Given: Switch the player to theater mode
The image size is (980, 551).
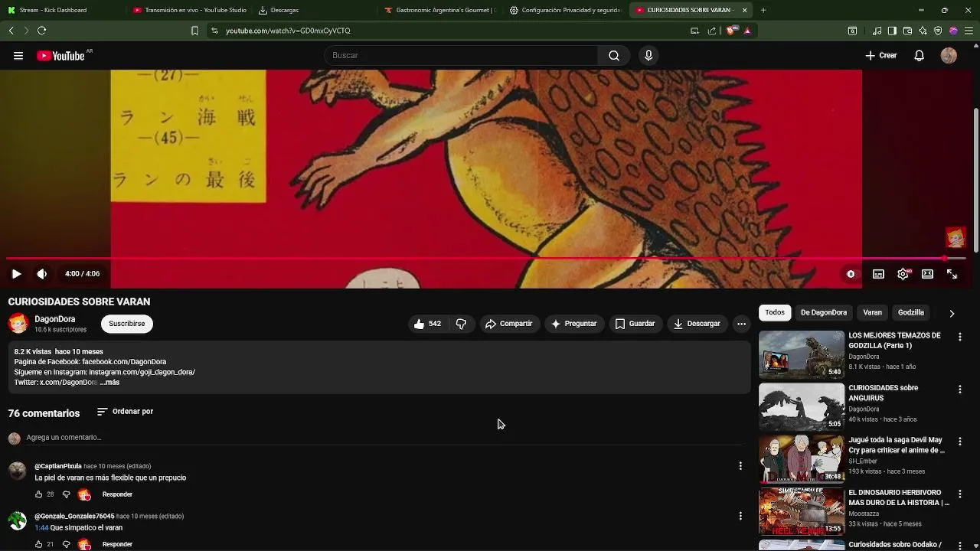Looking at the screenshot, I should pos(927,274).
